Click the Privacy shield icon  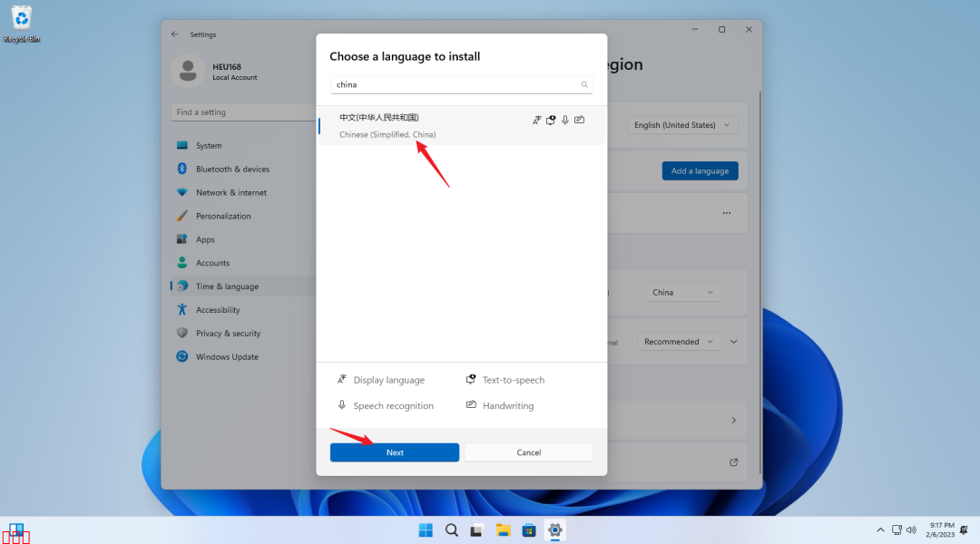181,333
